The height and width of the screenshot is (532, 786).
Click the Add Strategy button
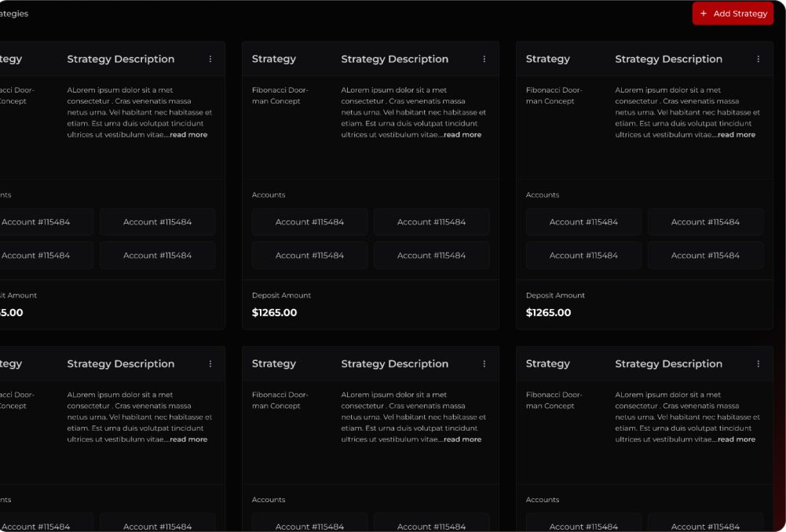point(733,13)
